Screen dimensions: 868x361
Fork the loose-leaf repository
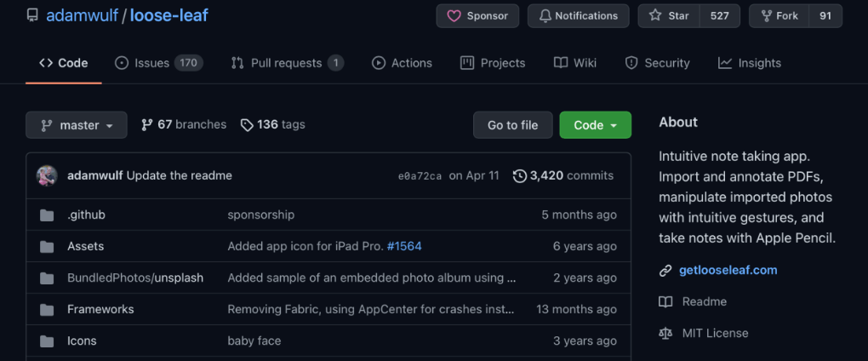[779, 15]
